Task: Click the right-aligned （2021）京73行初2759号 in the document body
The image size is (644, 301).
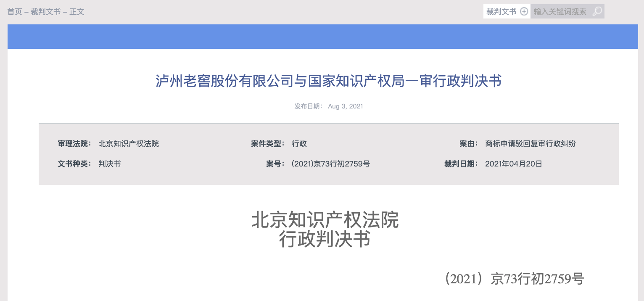Action: pyautogui.click(x=514, y=279)
